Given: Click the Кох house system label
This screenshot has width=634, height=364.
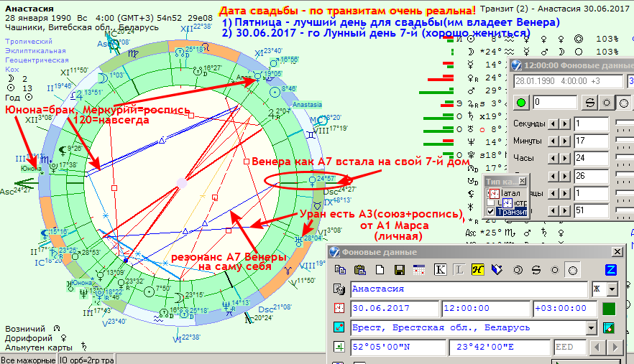Looking at the screenshot, I should coord(12,69).
